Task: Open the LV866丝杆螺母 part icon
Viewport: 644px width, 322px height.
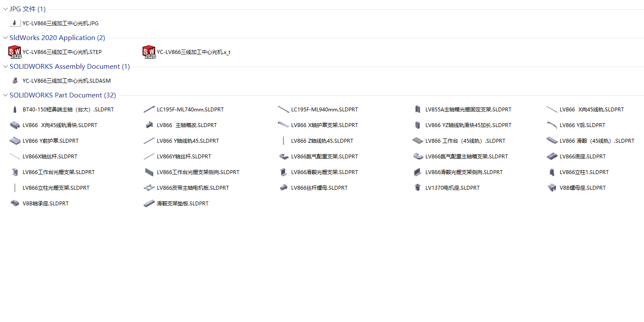Action: 283,188
